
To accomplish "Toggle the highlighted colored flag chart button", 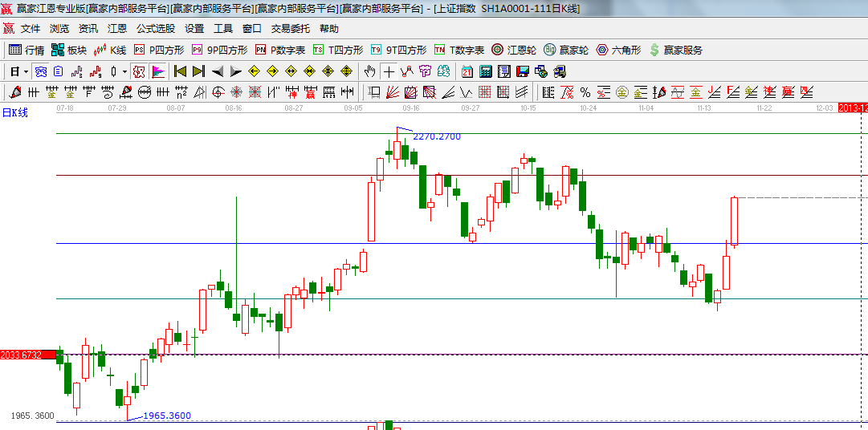I will point(158,71).
